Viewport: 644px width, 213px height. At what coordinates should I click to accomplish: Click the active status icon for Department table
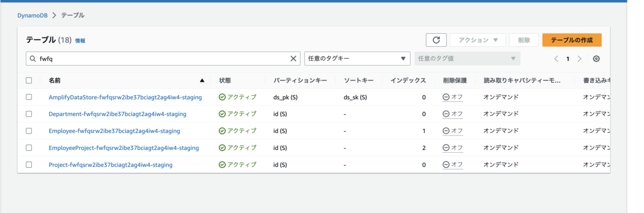[x=222, y=114]
